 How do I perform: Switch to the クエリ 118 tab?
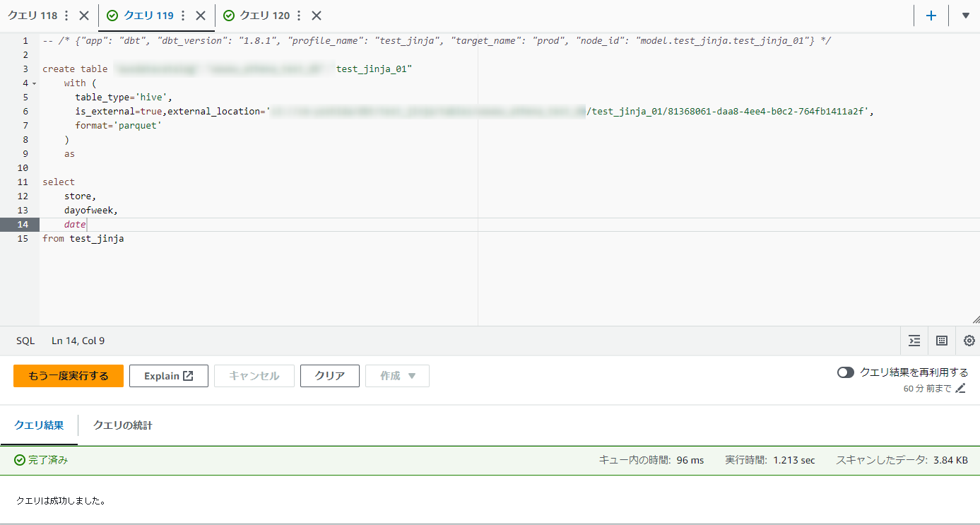pyautogui.click(x=33, y=16)
